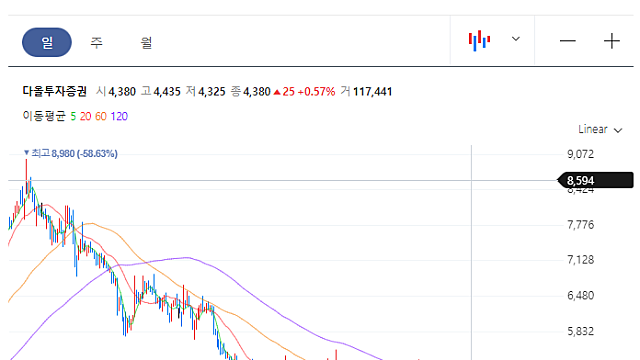640x360 pixels.
Task: Click the 7,128 price axis label
Action: click(580, 260)
